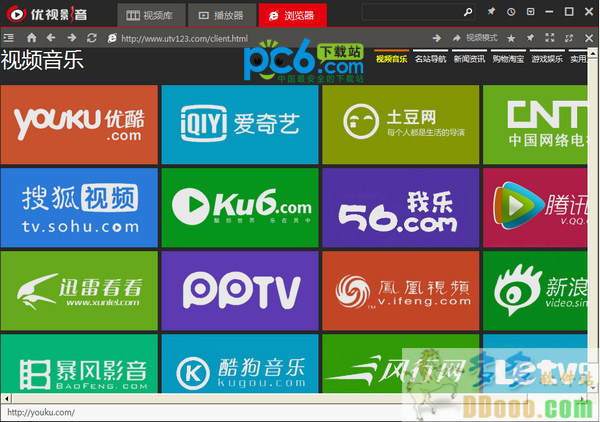
Task: Open the 56.com 我乐 tile
Action: pyautogui.click(x=401, y=208)
